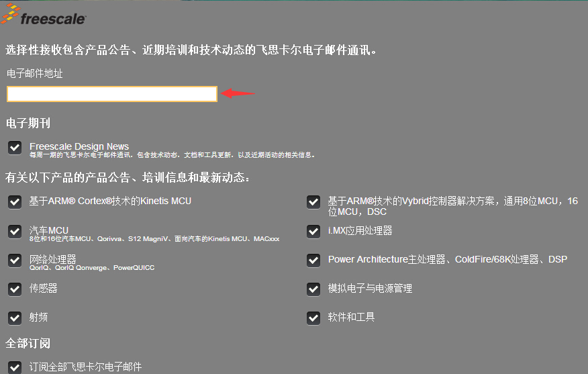Click the 电子邮件地址 field label
588x374 pixels.
tap(34, 73)
